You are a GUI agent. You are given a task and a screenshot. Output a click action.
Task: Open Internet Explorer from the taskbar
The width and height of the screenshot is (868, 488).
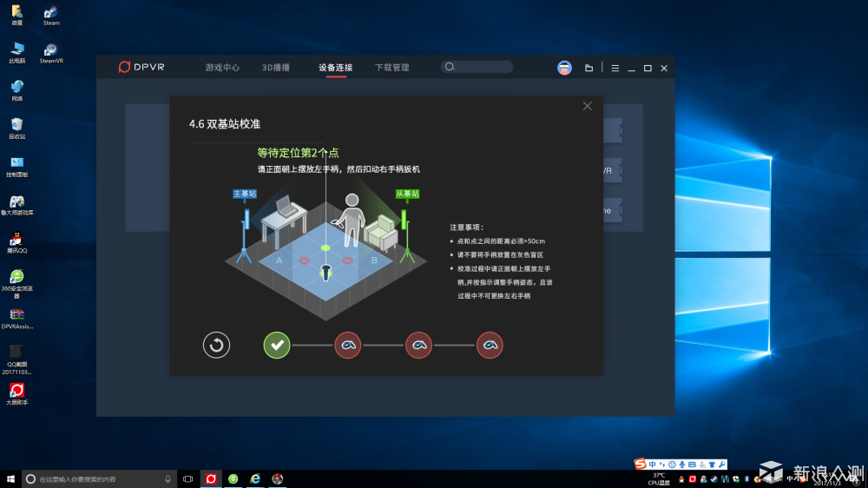point(255,478)
